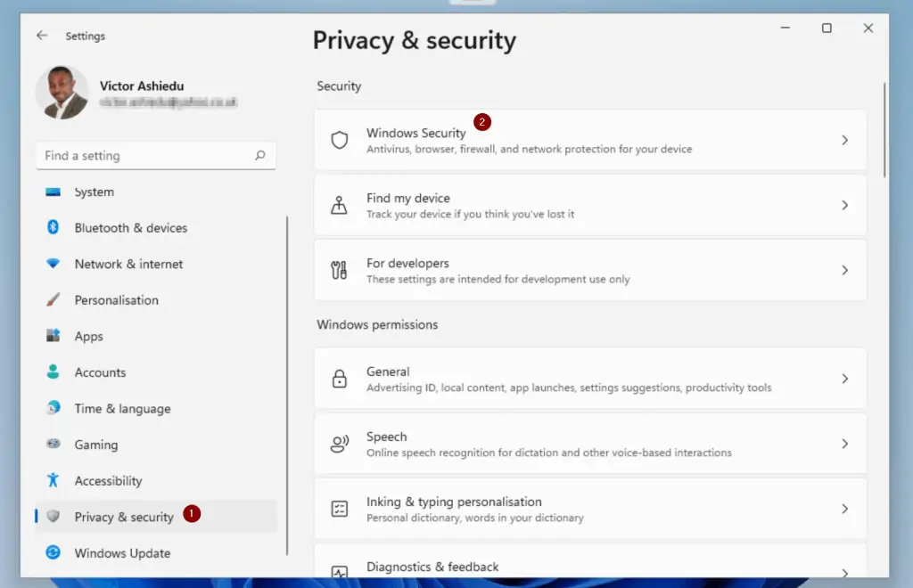Click the Speech recognition icon
Image resolution: width=913 pixels, height=588 pixels.
(x=340, y=444)
